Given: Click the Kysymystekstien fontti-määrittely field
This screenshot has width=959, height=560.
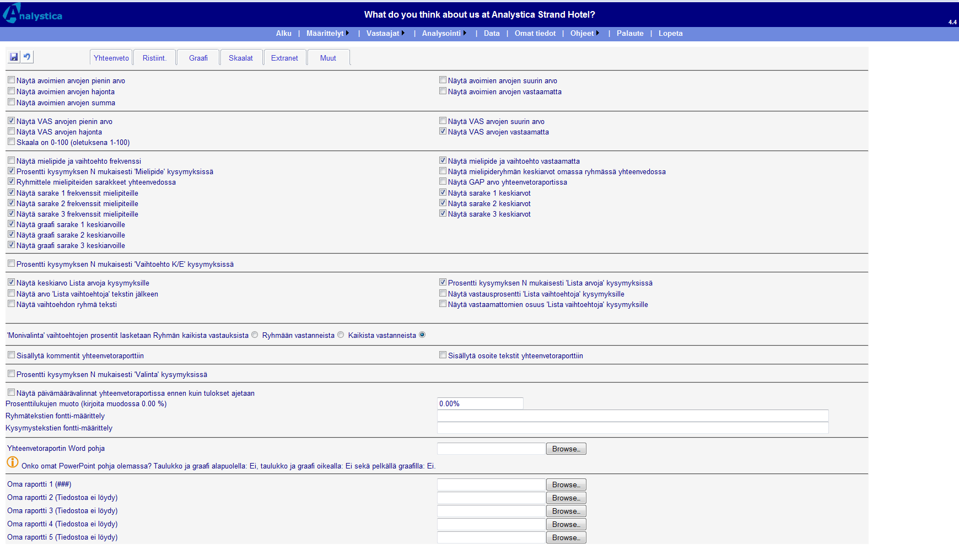Looking at the screenshot, I should [x=633, y=428].
